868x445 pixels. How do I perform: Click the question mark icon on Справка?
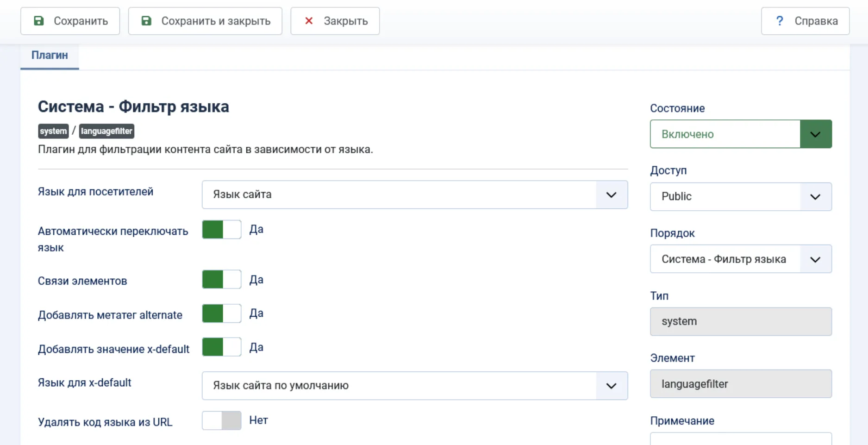tap(780, 21)
